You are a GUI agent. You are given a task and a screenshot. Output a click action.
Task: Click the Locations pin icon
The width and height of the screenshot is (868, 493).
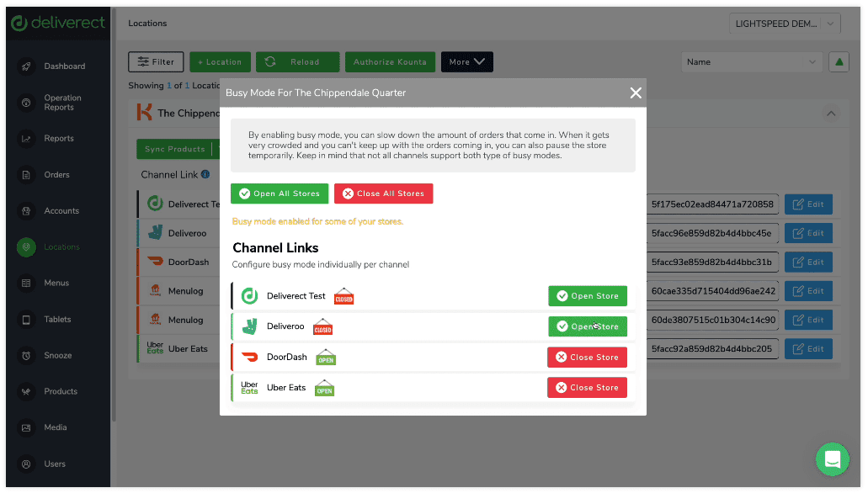(26, 247)
